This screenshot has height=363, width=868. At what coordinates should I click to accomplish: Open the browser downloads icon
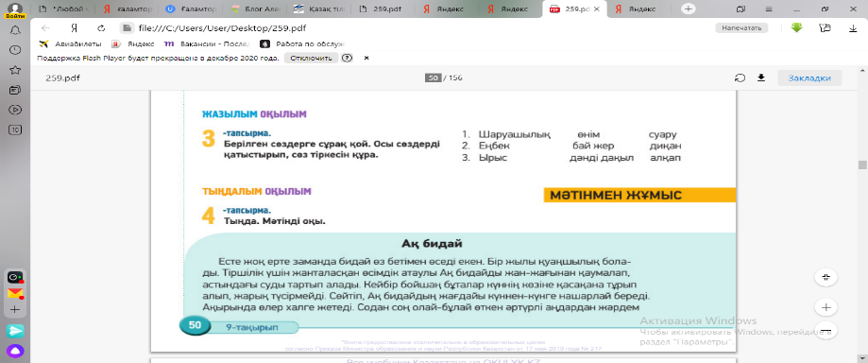[x=853, y=28]
